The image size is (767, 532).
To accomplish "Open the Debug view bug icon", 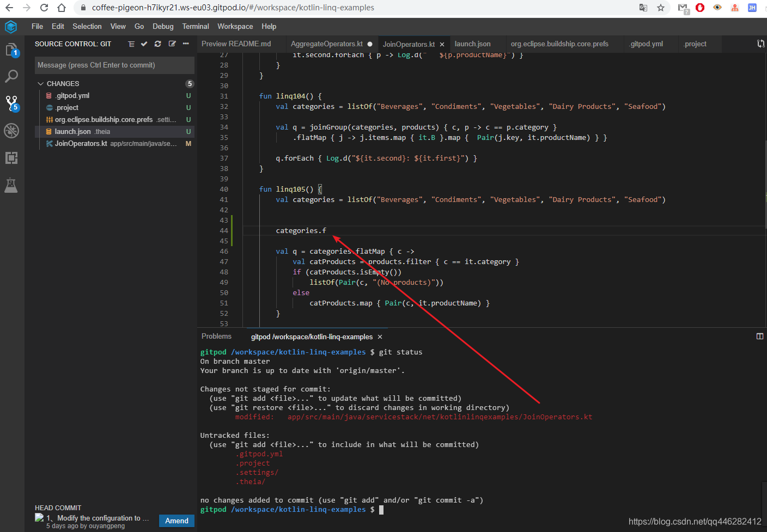I will (11, 131).
